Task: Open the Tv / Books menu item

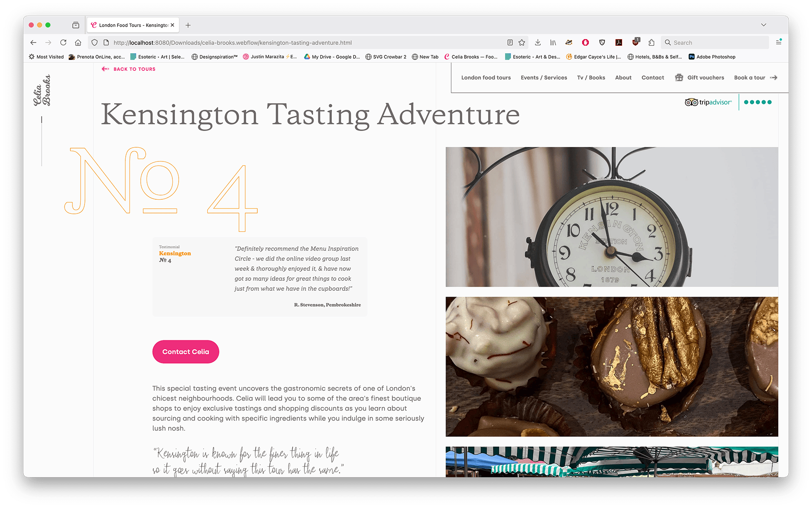Action: (591, 77)
